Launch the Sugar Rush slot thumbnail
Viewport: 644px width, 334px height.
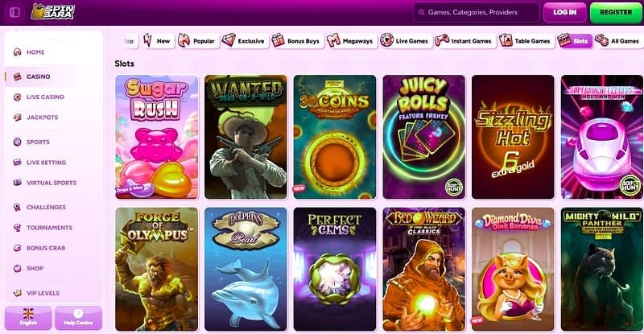pos(156,137)
